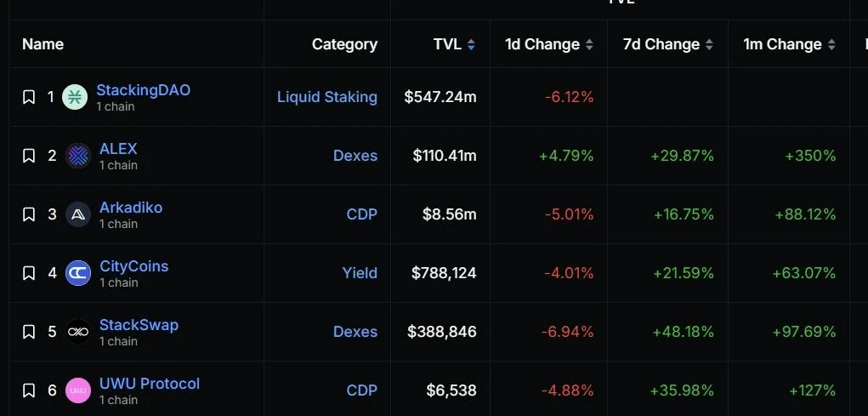Open the Arkadiko protocol page
868x416 pixels.
131,208
